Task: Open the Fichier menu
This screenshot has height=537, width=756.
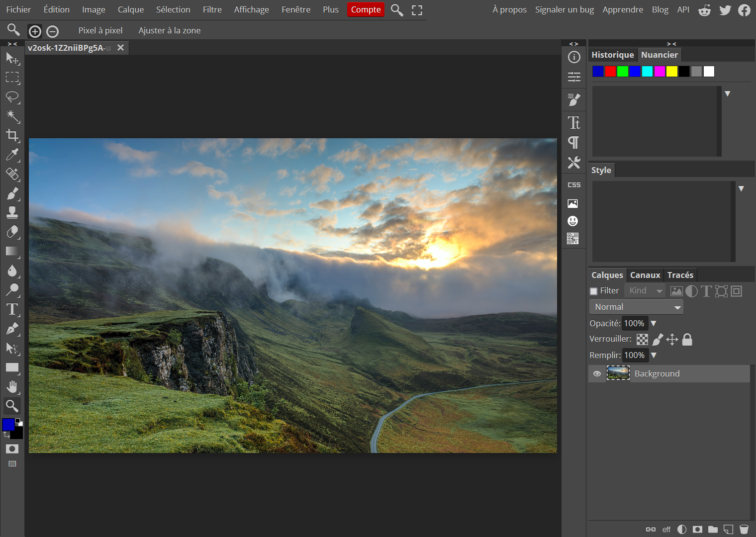Action: [18, 9]
